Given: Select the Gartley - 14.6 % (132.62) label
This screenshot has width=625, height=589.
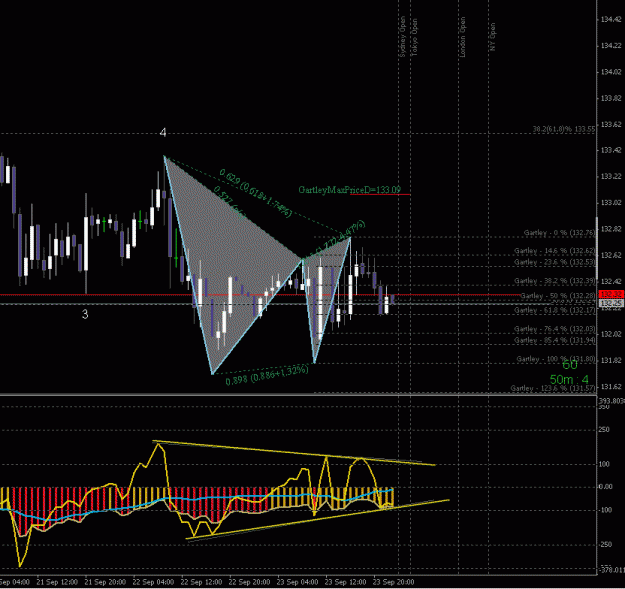Looking at the screenshot, I should coord(555,251).
